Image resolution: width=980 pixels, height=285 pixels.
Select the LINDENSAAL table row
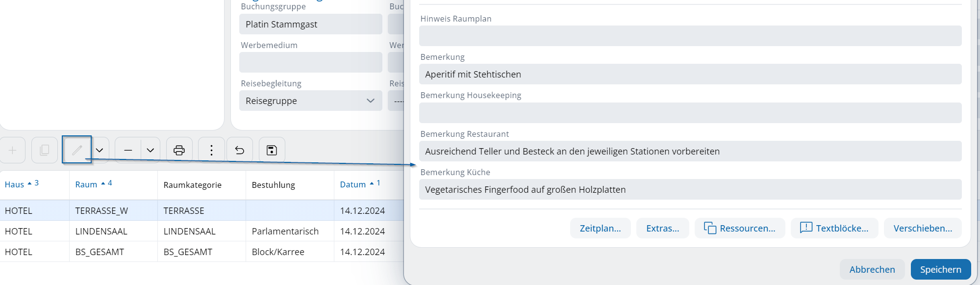point(196,231)
